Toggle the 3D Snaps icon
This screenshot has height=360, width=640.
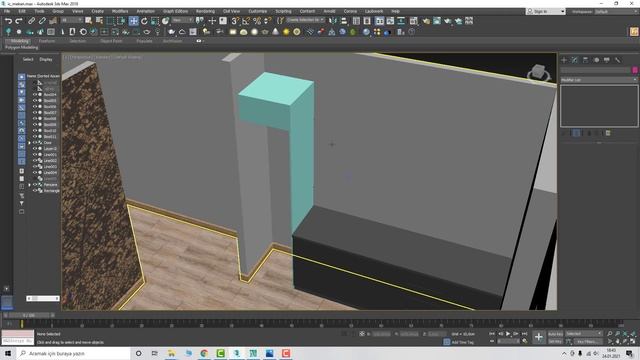click(235, 20)
